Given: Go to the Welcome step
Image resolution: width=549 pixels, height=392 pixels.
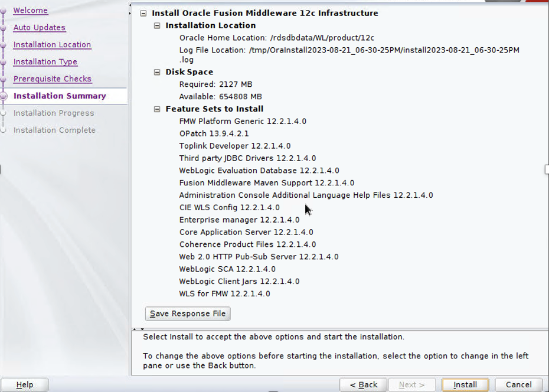Looking at the screenshot, I should point(30,11).
